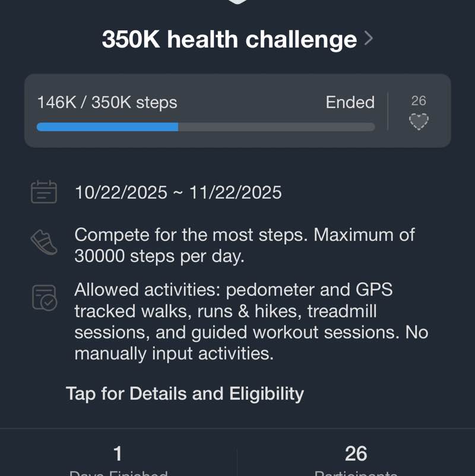Tap the running shoe icon
475x476 pixels.
(43, 243)
